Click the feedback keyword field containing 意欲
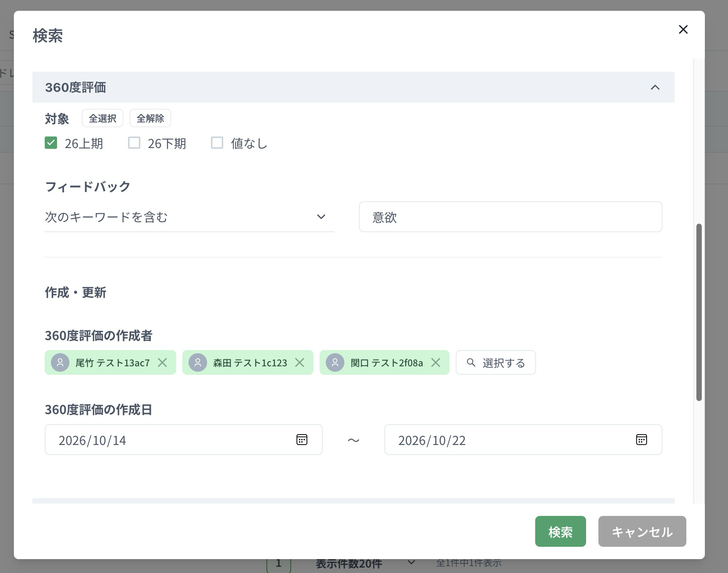Viewport: 728px width, 573px height. point(511,217)
